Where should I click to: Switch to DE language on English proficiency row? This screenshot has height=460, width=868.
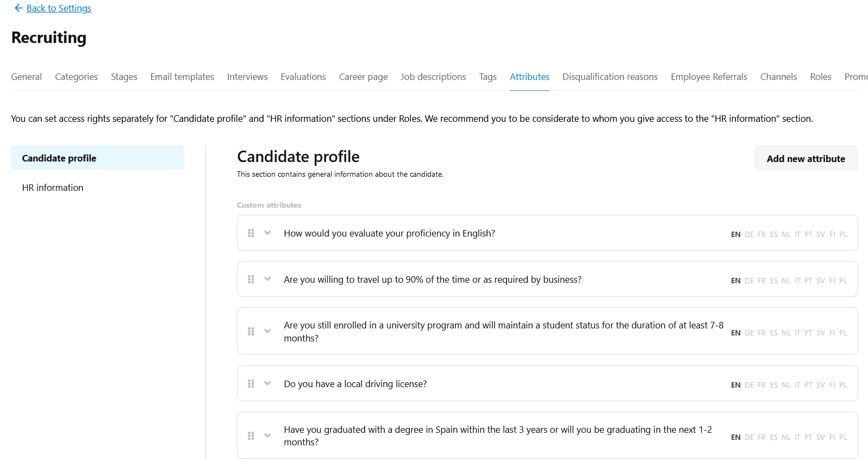coord(749,234)
